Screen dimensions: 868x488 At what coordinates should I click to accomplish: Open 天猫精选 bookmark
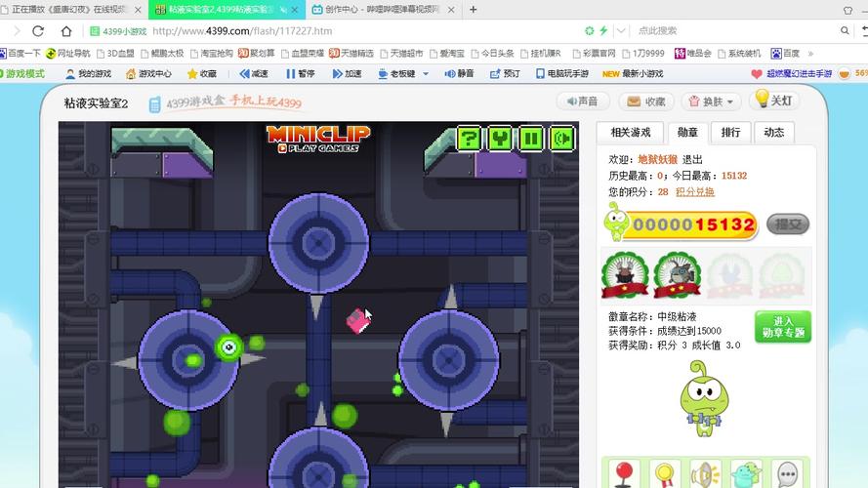tap(351, 53)
